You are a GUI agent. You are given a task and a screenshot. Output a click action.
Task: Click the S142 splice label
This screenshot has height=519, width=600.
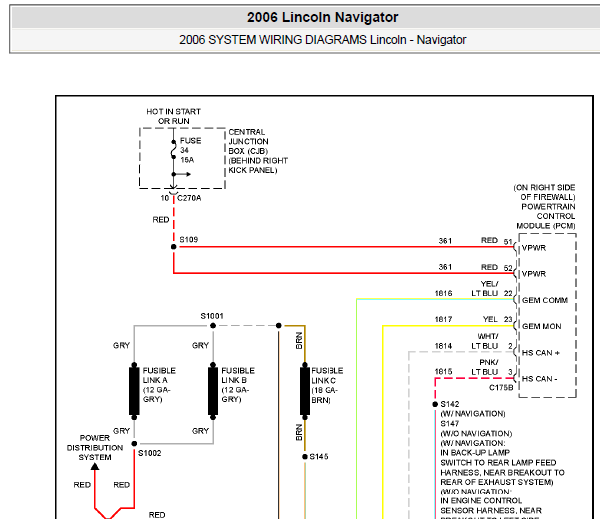click(x=450, y=404)
